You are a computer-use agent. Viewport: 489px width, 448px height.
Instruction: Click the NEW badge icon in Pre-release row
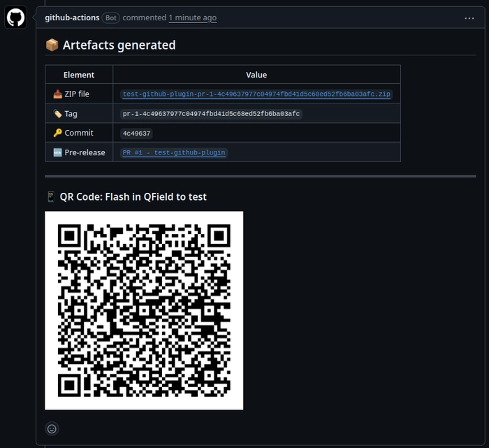pyautogui.click(x=58, y=152)
